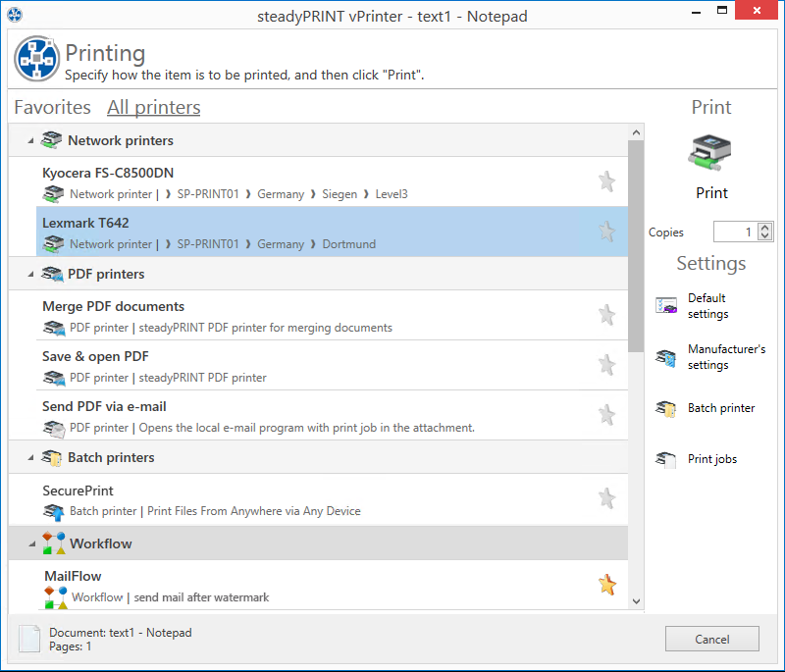Open Print jobs icon
Screen dimensions: 785x672
[667, 459]
